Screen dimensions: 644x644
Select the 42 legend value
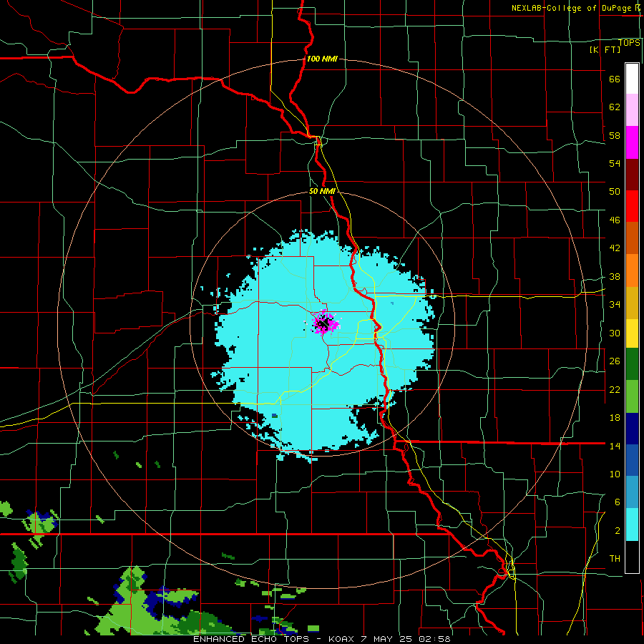tap(615, 248)
